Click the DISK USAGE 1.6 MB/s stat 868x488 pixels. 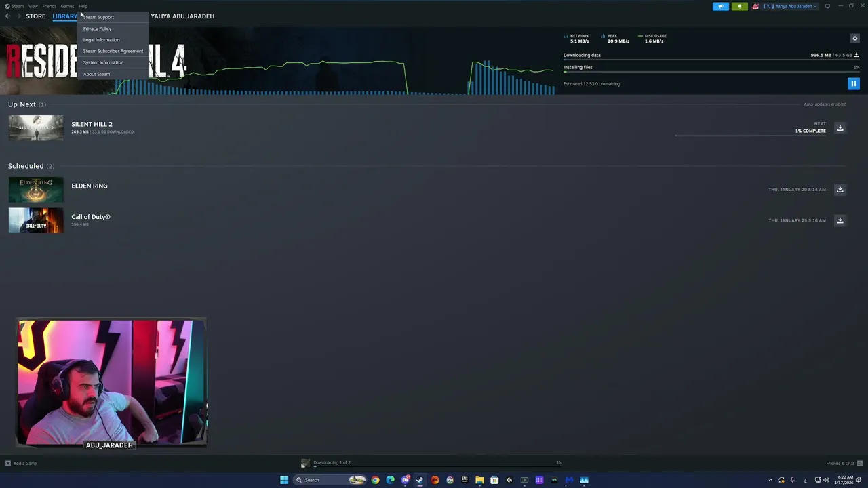coord(652,39)
